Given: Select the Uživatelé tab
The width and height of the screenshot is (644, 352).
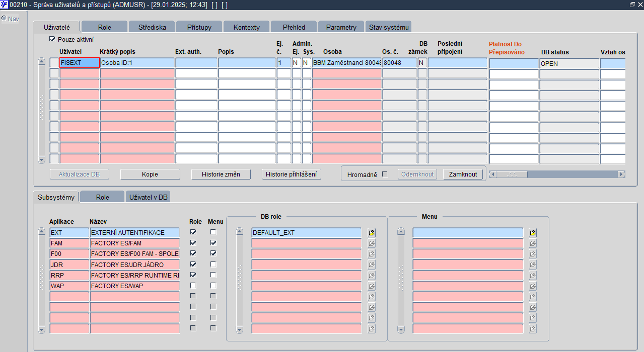Looking at the screenshot, I should point(57,27).
